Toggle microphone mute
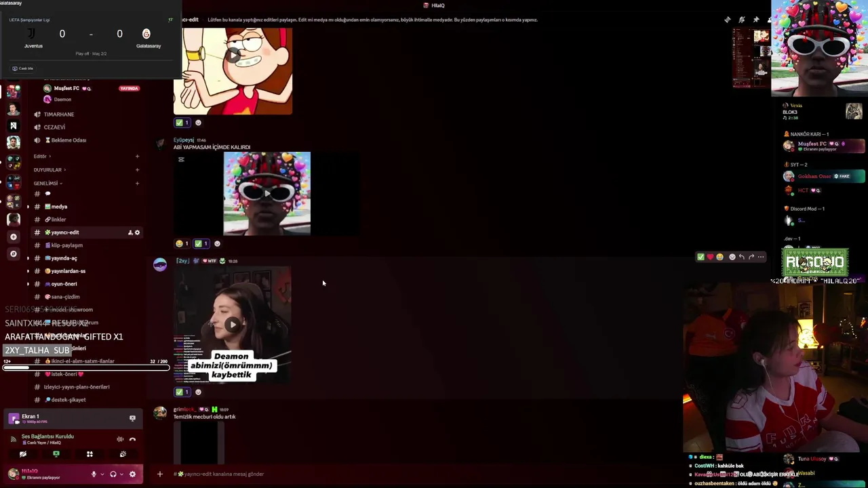Viewport: 868px width, 488px height. click(x=94, y=474)
